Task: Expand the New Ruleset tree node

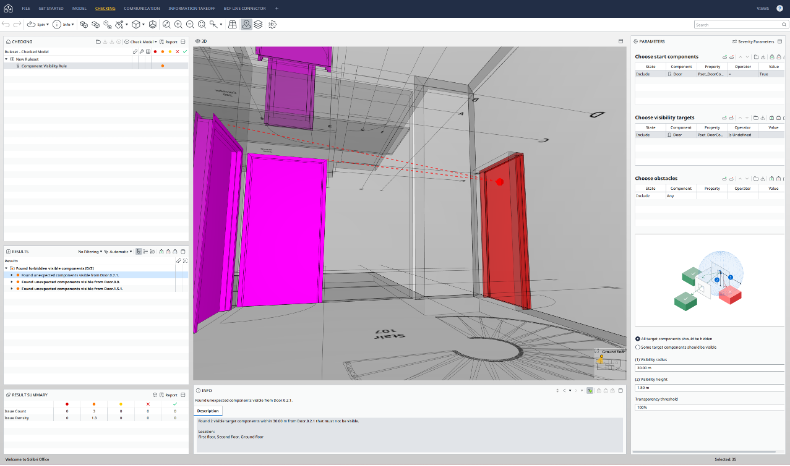Action: coord(6,58)
